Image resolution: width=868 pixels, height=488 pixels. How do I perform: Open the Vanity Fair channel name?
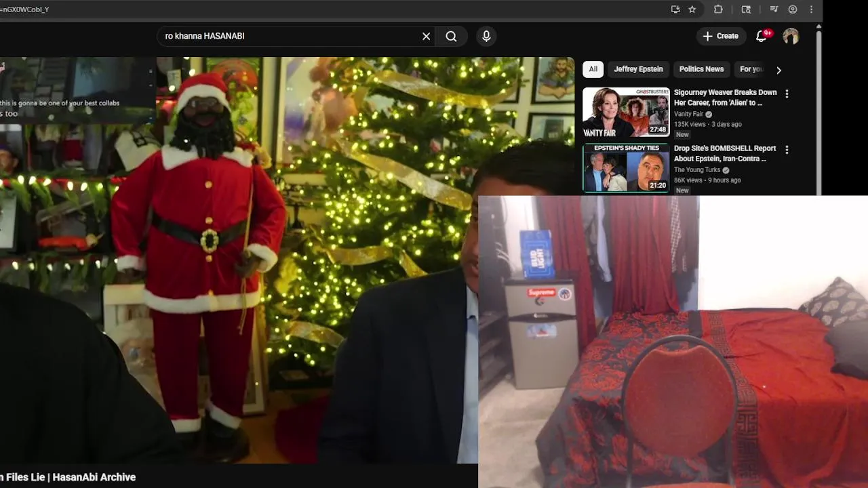688,114
